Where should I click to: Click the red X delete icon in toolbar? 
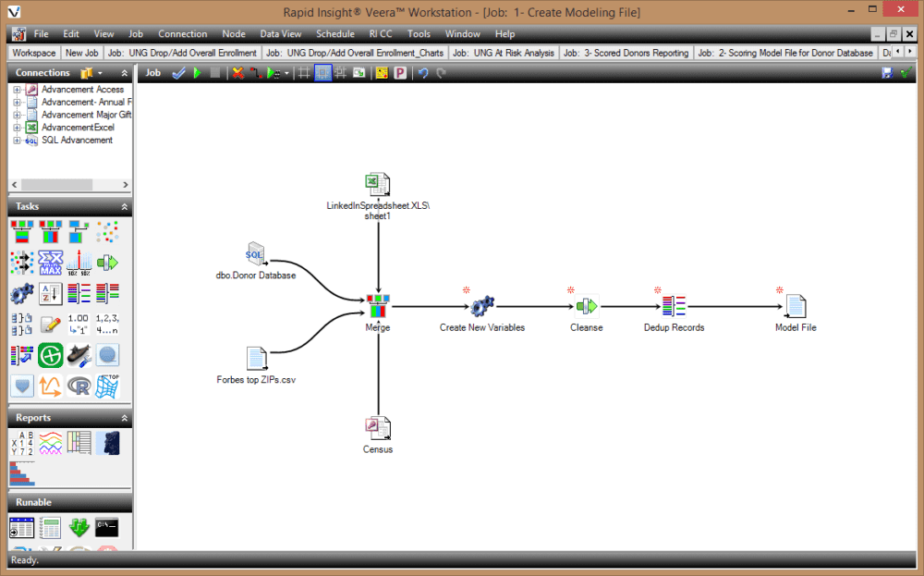coord(237,73)
